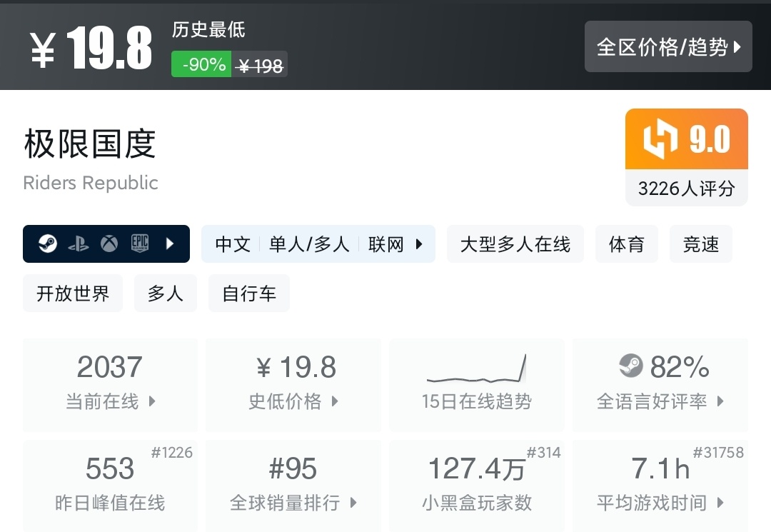Tap the orange Xiaoheihe 9.0 rating badge
This screenshot has height=532, width=771.
click(x=686, y=139)
